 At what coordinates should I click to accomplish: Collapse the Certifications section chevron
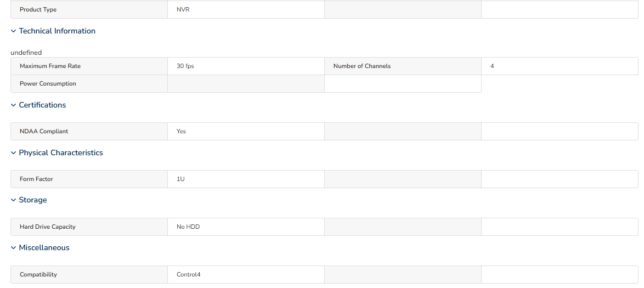click(x=14, y=105)
